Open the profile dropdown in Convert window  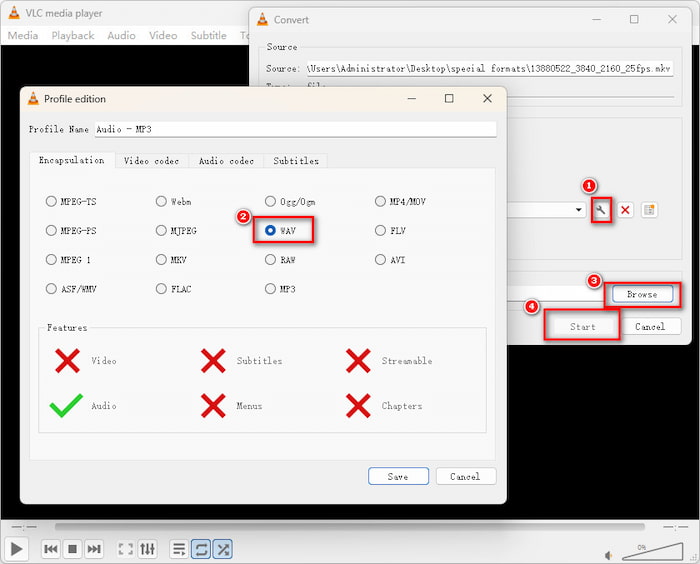pos(579,210)
